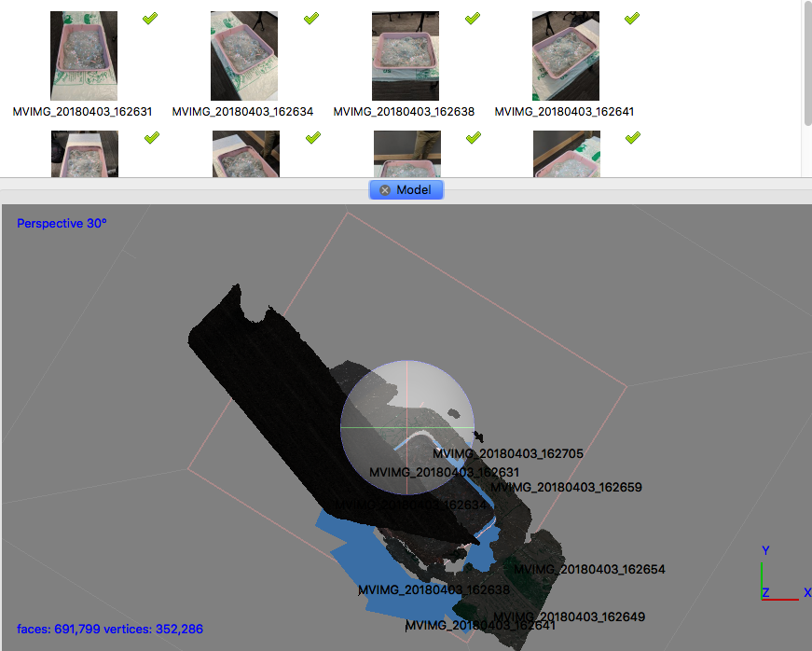The height and width of the screenshot is (651, 812).
Task: Pick the MVIMG_20180403_162641 photo thumbnail
Action: tap(565, 56)
